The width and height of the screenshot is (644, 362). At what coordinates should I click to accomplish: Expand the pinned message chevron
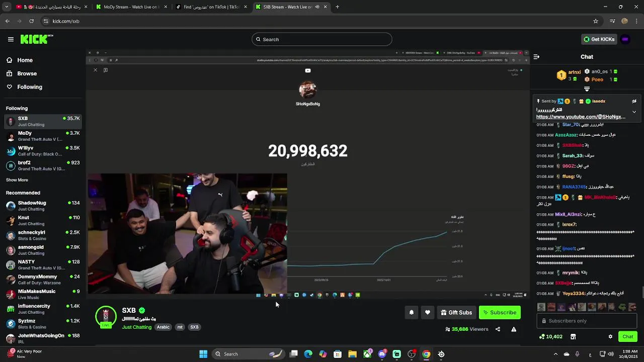point(634,112)
